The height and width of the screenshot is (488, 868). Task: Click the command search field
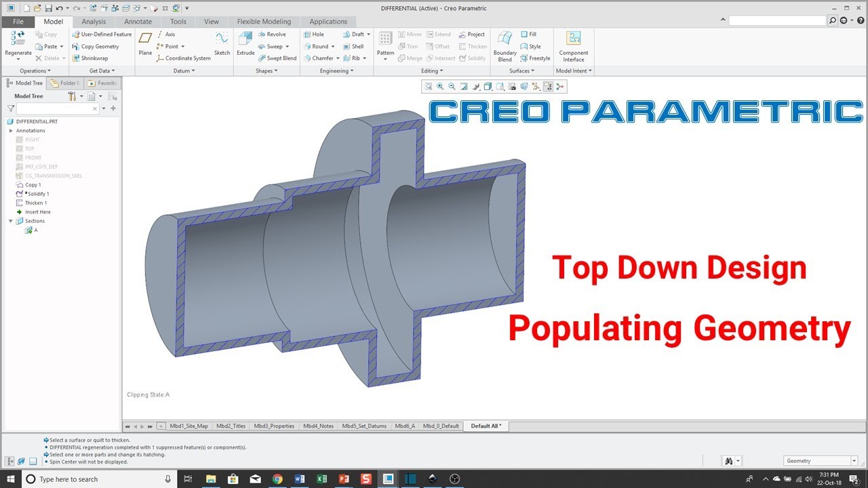[777, 21]
